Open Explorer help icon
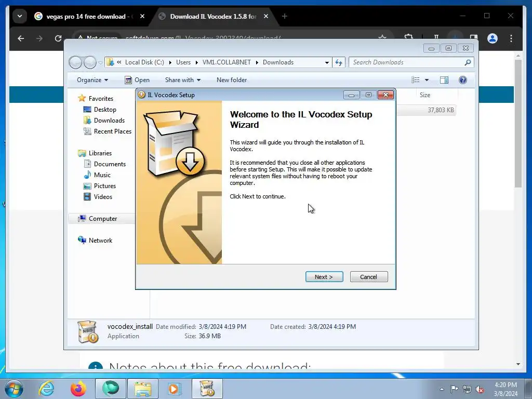This screenshot has width=532, height=399. tap(463, 80)
